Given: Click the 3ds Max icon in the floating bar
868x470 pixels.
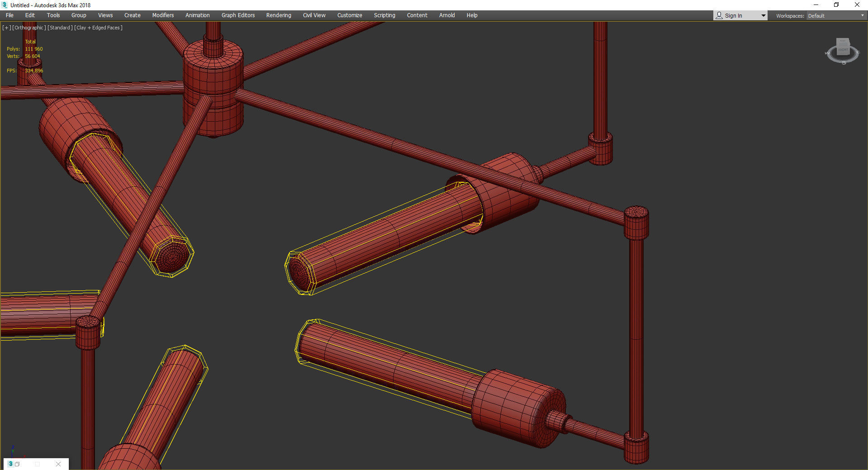Looking at the screenshot, I should (x=10, y=464).
